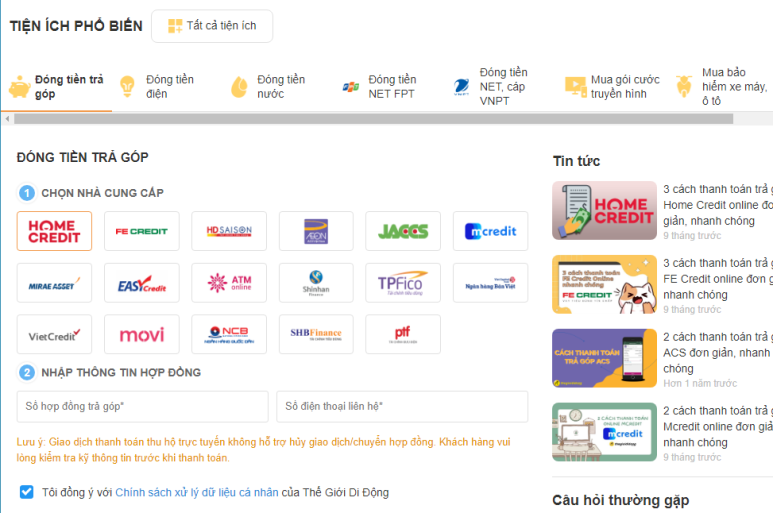Select the TPFico provider logo
This screenshot has height=513, width=773.
403,283
